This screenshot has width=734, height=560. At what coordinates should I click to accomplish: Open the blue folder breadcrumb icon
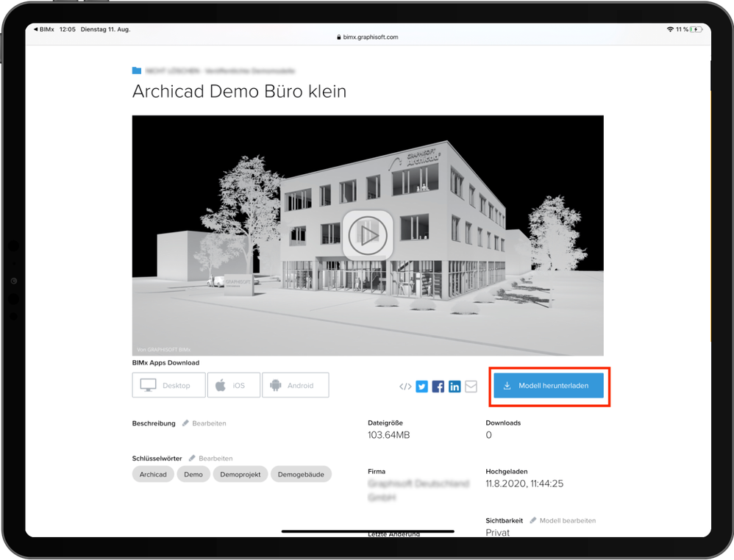click(x=137, y=71)
